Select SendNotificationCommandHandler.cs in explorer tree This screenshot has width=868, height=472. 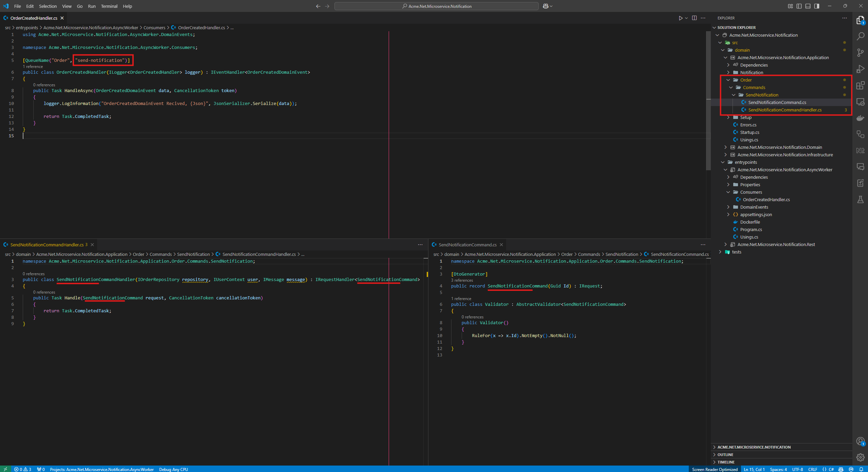785,110
